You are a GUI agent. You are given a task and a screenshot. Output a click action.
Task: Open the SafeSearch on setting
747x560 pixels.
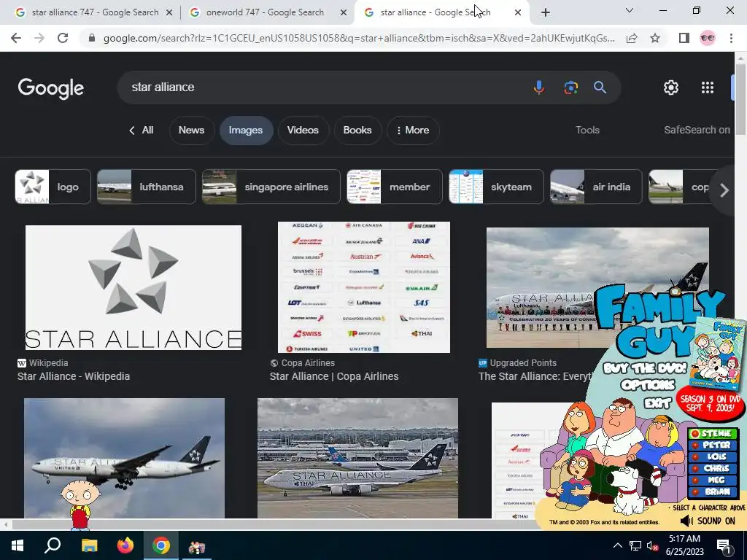697,130
